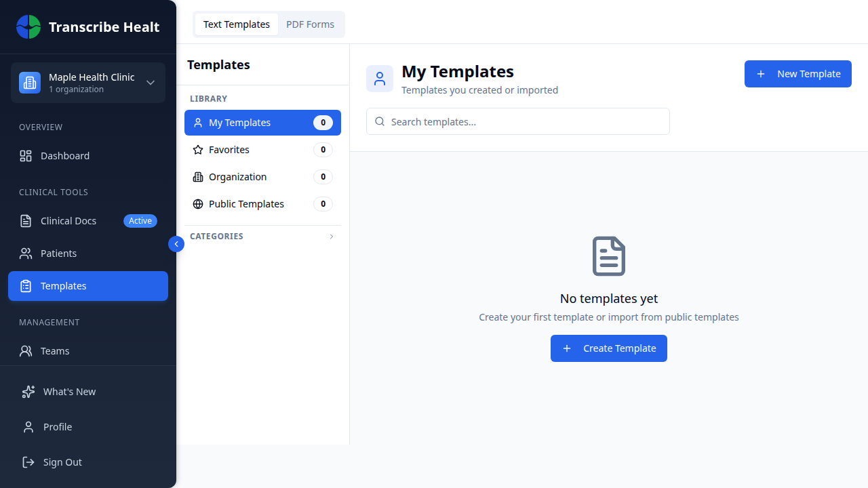Image resolution: width=868 pixels, height=488 pixels.
Task: Select the Text Templates tab
Action: coord(236,24)
